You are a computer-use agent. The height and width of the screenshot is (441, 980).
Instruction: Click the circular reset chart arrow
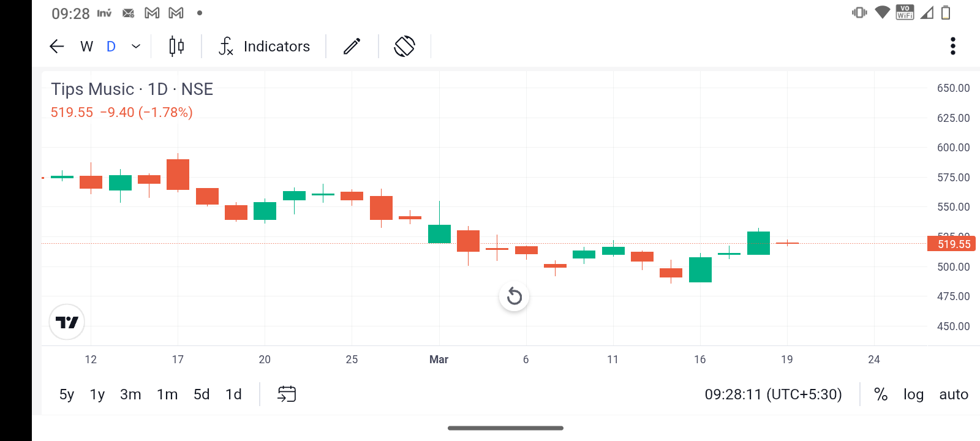pos(514,297)
